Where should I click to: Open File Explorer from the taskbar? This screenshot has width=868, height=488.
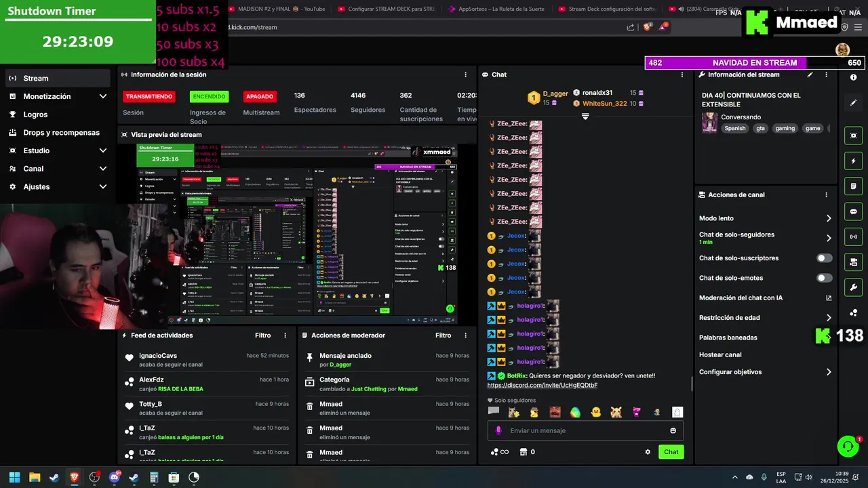[x=35, y=477]
